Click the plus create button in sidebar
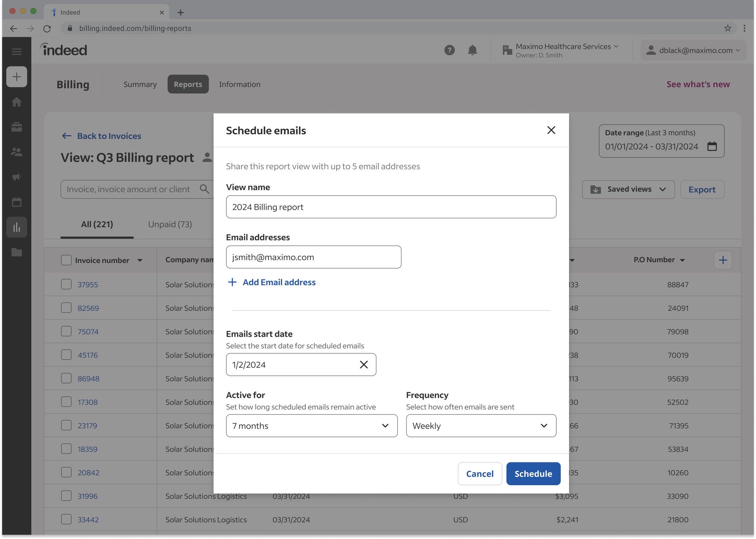The height and width of the screenshot is (539, 756). (x=17, y=77)
